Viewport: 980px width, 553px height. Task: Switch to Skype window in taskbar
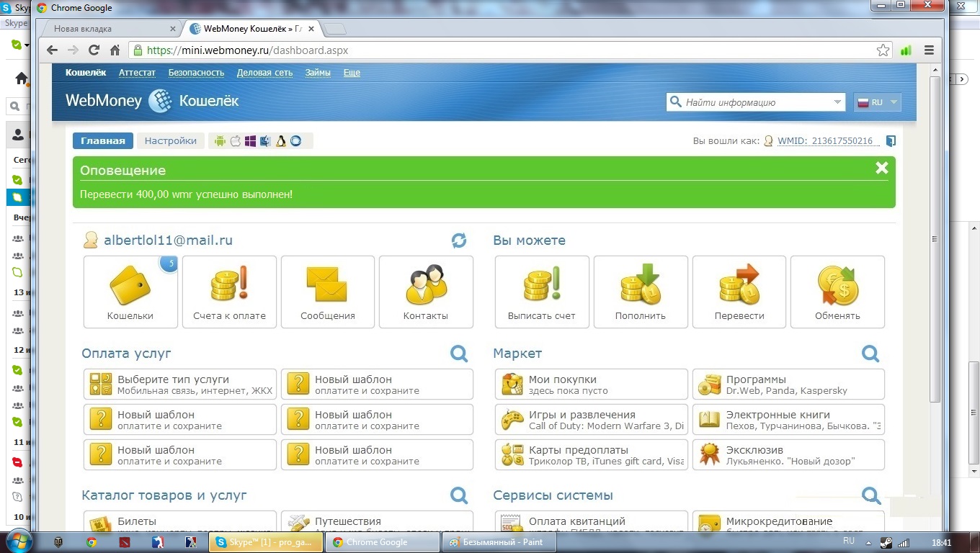point(264,542)
